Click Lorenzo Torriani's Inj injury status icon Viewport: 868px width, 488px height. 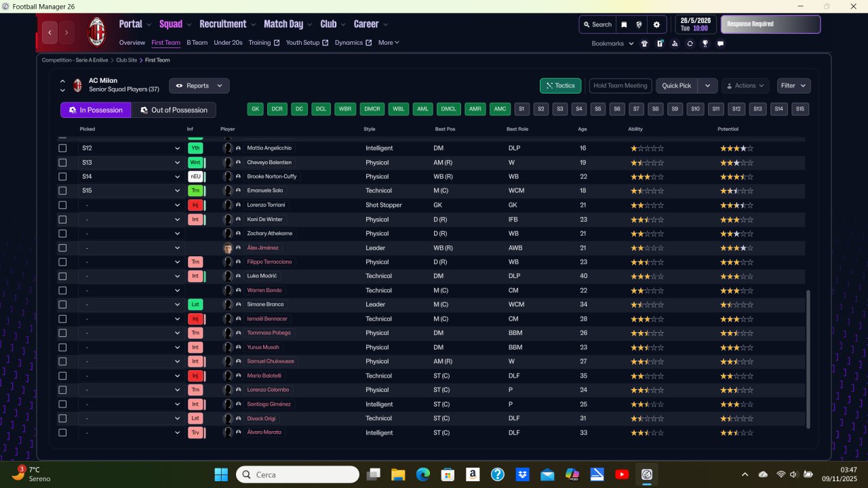pyautogui.click(x=196, y=205)
